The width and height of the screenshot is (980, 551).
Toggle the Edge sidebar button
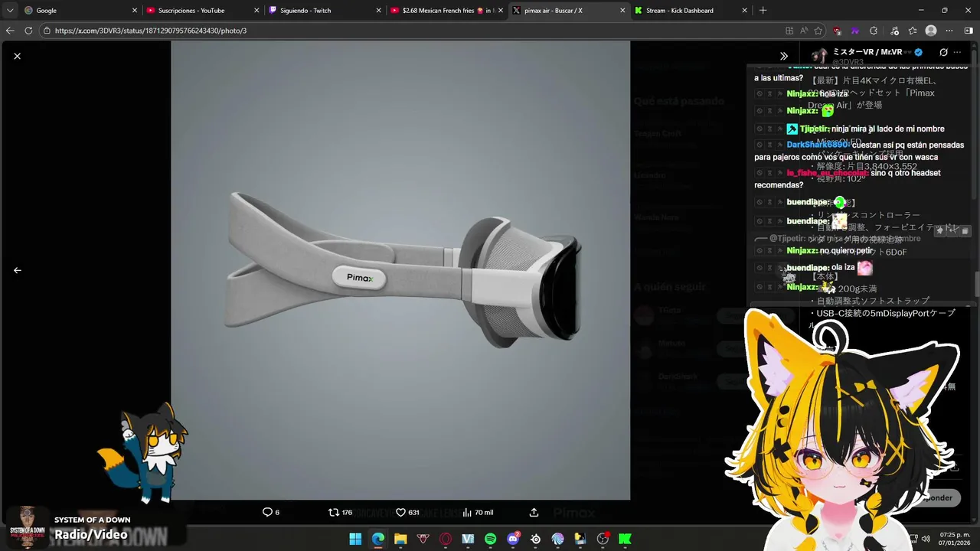[969, 31]
